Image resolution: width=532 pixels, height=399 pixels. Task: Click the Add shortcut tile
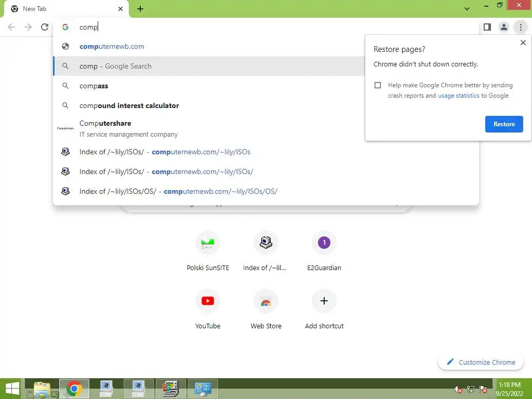[324, 309]
